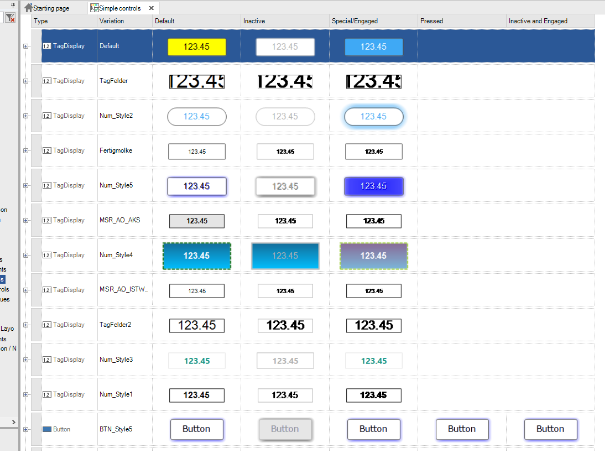This screenshot has height=451, width=605.
Task: Select the white Inactive Default preview
Action: [285, 47]
